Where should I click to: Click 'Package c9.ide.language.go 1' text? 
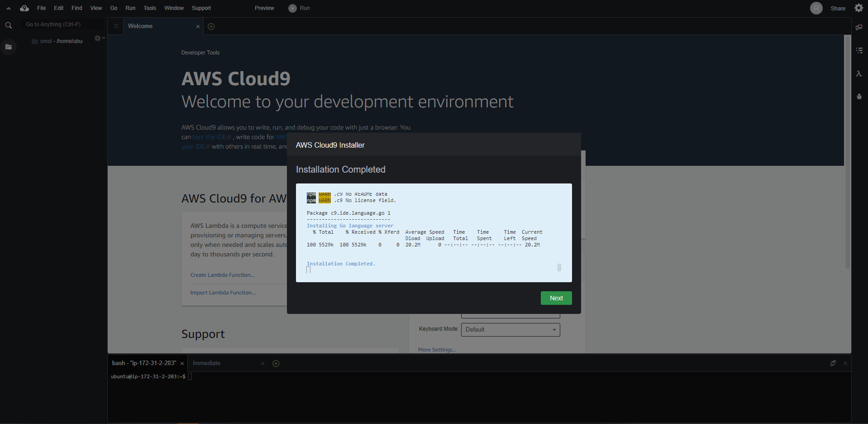pyautogui.click(x=348, y=213)
